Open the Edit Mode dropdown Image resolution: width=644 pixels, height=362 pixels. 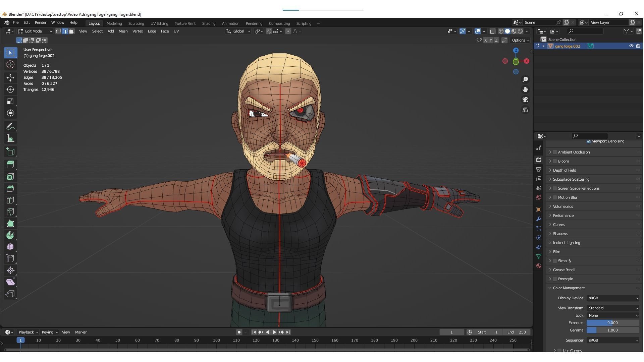(x=36, y=31)
